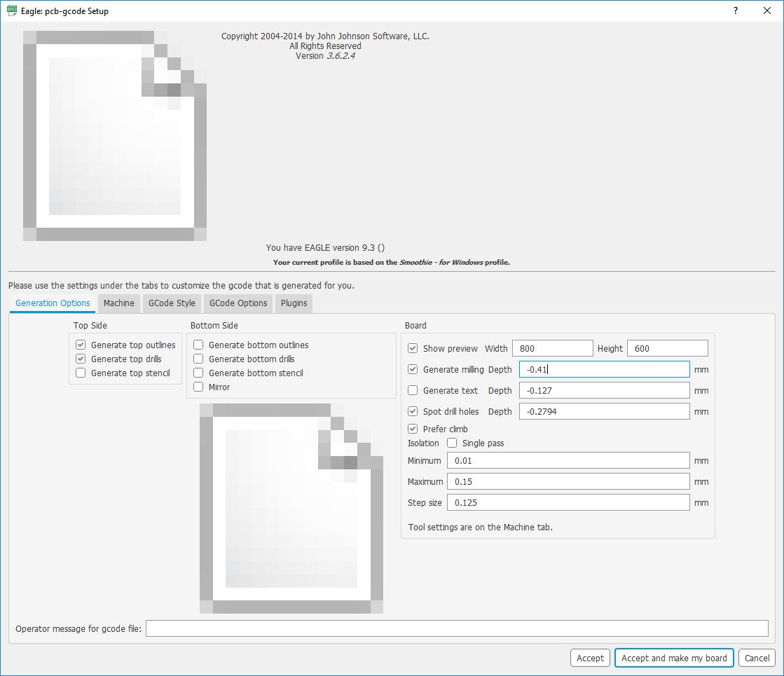Click the board preview image placeholder
Viewport: 784px width, 676px height.
coord(291,509)
